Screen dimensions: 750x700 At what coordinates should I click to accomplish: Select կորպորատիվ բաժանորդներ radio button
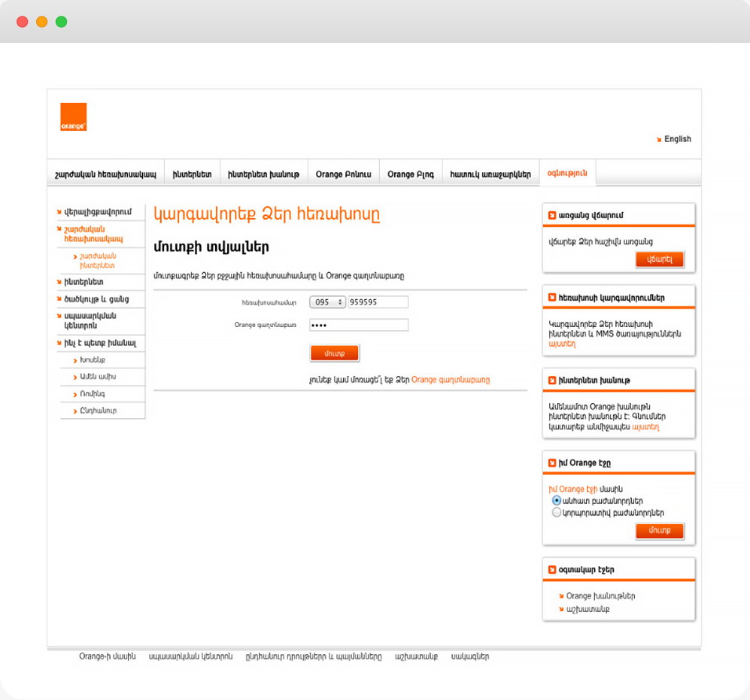(x=556, y=513)
